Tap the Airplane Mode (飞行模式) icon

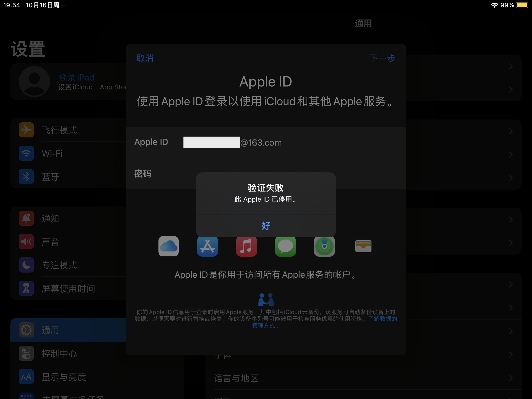point(26,130)
